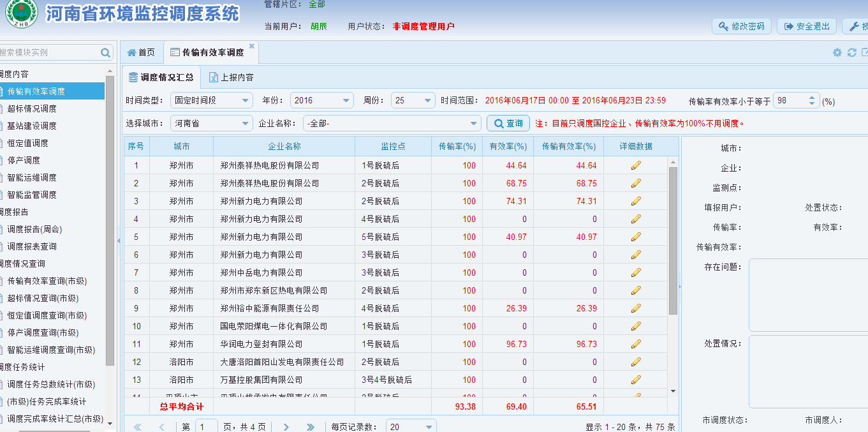Open the 时间类型 dropdown
Viewport: 868px width, 432px height.
tap(246, 101)
